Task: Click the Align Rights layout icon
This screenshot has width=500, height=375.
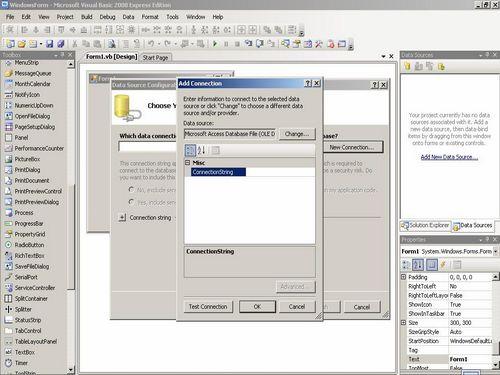Action: (x=47, y=30)
